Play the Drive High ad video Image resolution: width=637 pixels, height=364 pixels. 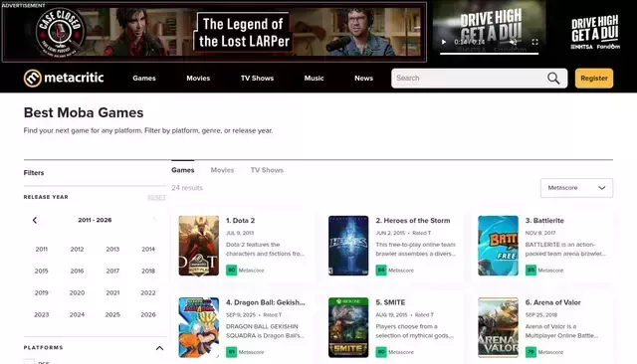click(444, 42)
